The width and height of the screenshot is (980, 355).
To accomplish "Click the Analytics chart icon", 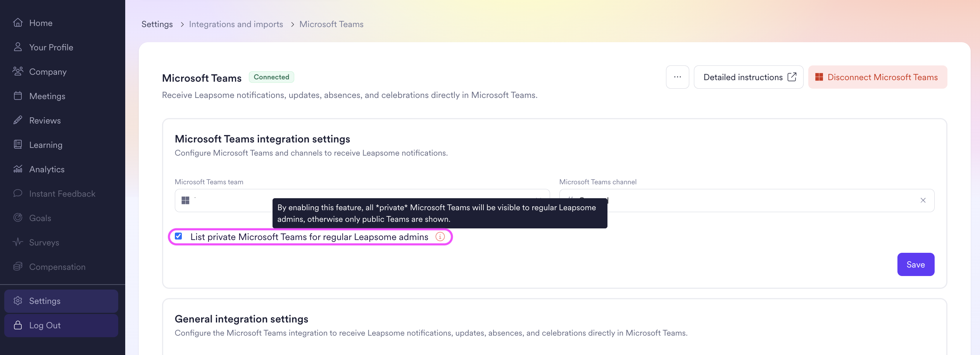I will coord(18,169).
